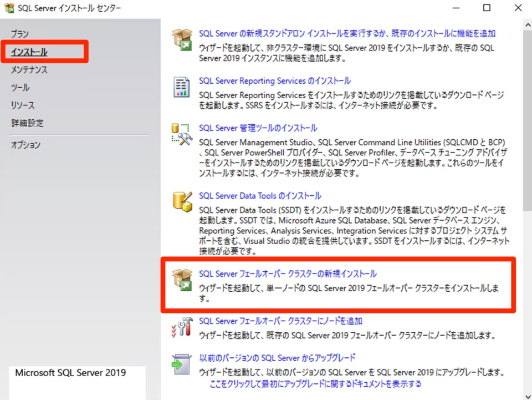Open the プラン page in sidebar
Viewport: 532px width, 400px height.
point(20,34)
